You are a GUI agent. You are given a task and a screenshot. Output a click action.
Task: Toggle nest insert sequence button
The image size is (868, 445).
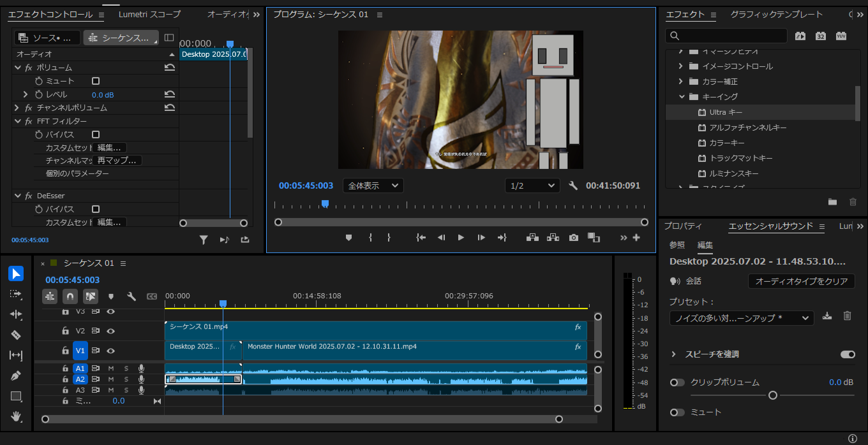[x=50, y=296]
